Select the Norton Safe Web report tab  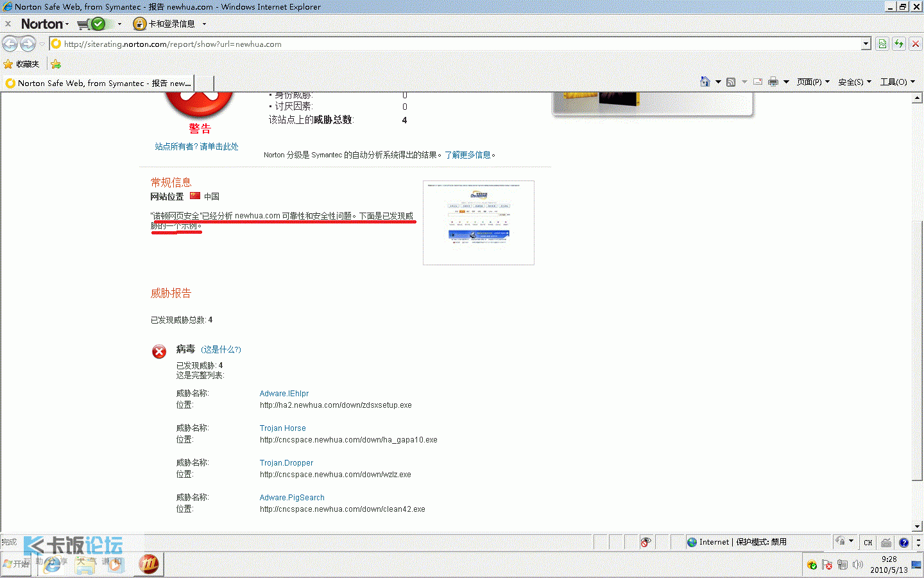(x=99, y=83)
